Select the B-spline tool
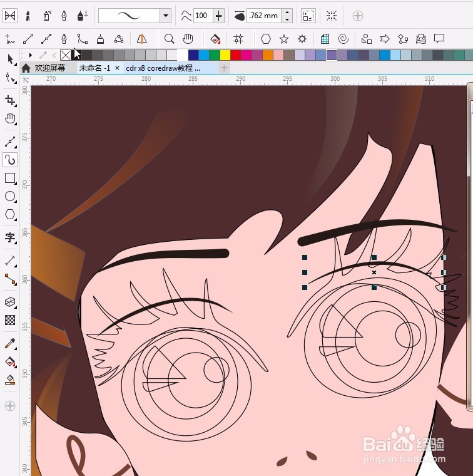 (82, 39)
